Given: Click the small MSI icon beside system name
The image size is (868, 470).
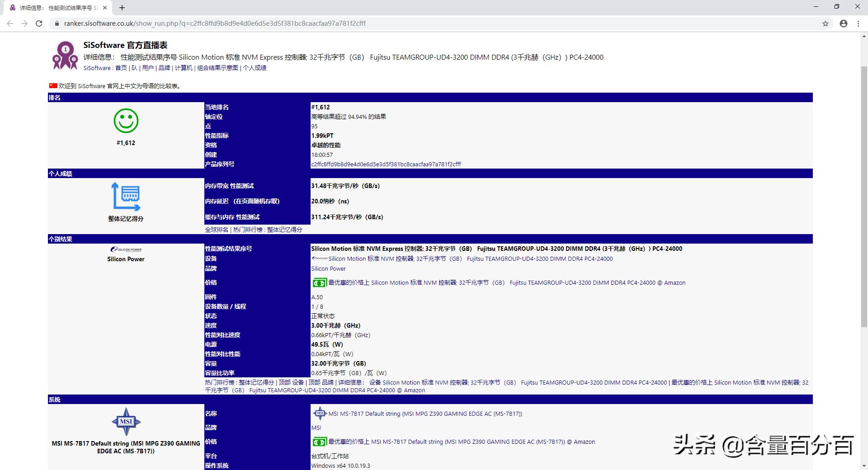Looking at the screenshot, I should coord(320,414).
